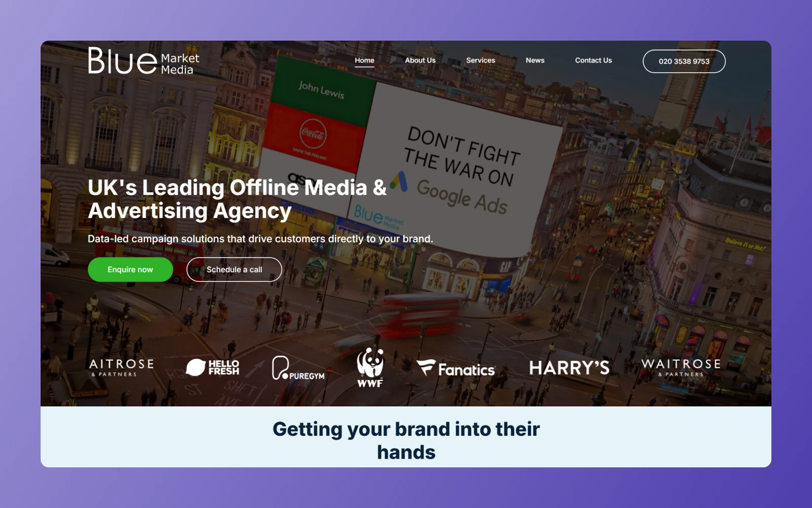
Task: Click the Data-led campaign solutions tagline
Action: [260, 239]
